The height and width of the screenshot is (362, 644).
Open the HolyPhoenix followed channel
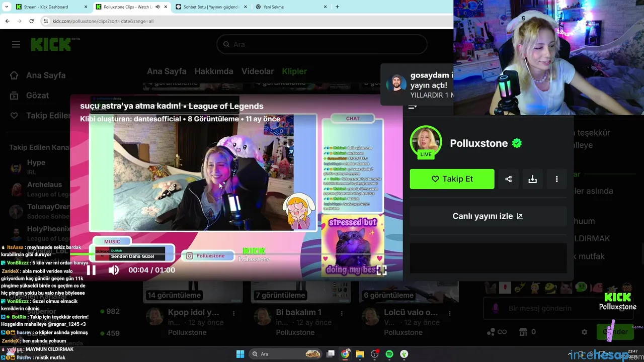click(x=39, y=233)
